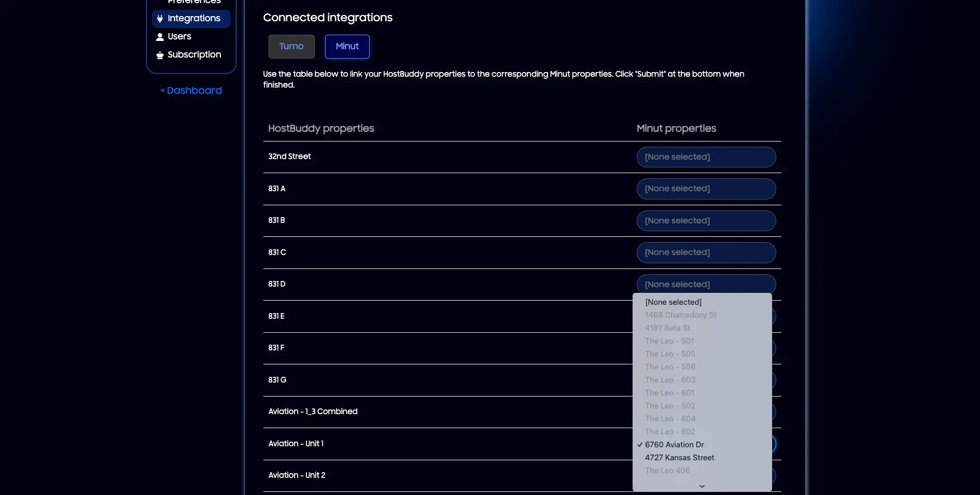Select The Leo 406 option
Viewport: 980px width, 495px height.
[x=702, y=471]
